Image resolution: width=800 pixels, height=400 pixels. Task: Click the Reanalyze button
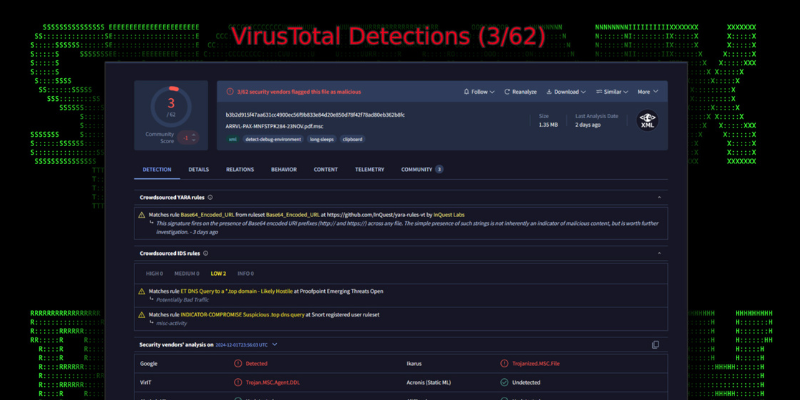click(x=520, y=92)
